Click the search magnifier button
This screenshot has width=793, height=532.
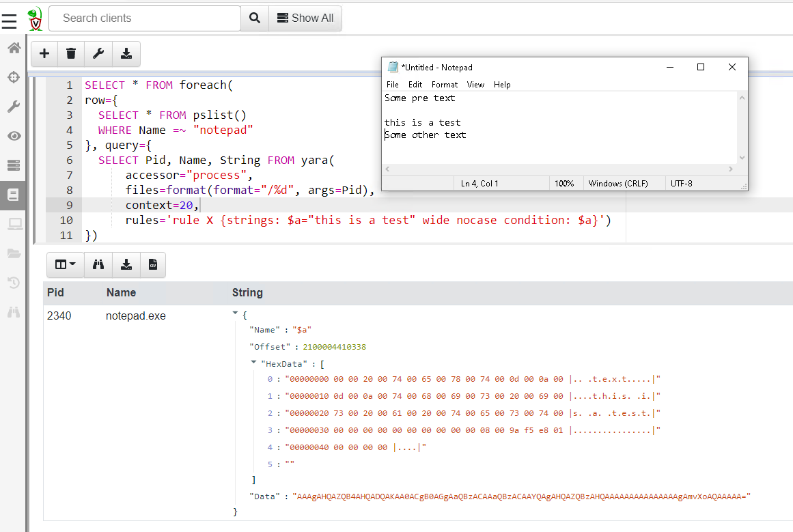[254, 18]
